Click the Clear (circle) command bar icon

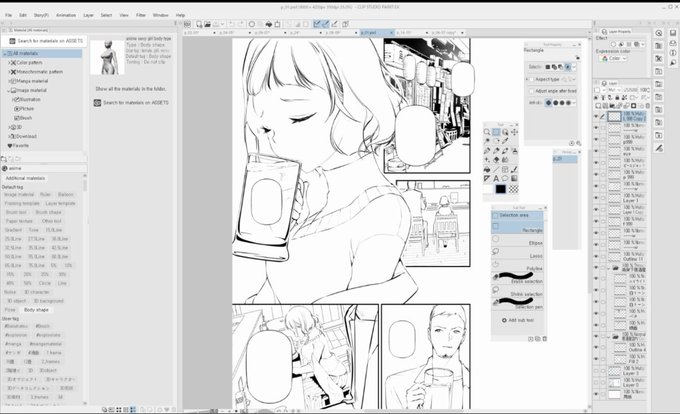[252, 24]
